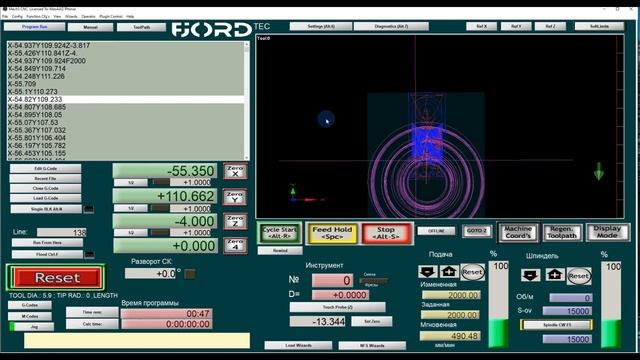Click the G-Codes reference button
This screenshot has width=640, height=360.
pos(30,305)
